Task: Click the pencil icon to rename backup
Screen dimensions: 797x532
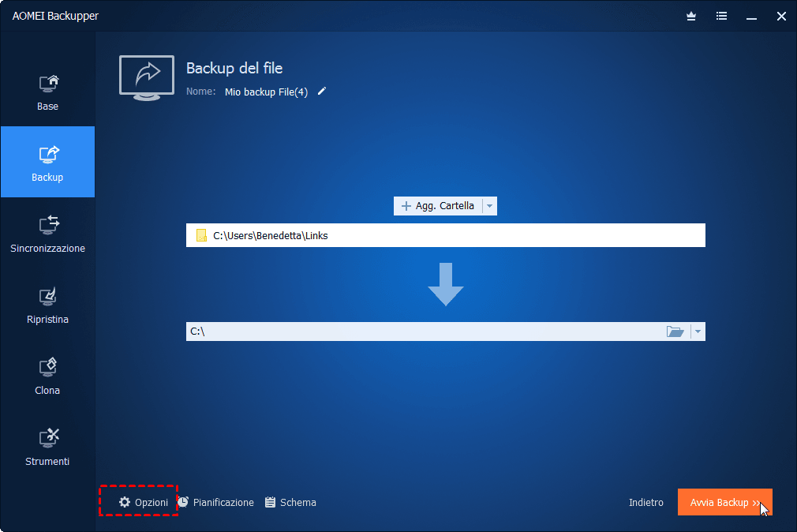Action: coord(322,91)
